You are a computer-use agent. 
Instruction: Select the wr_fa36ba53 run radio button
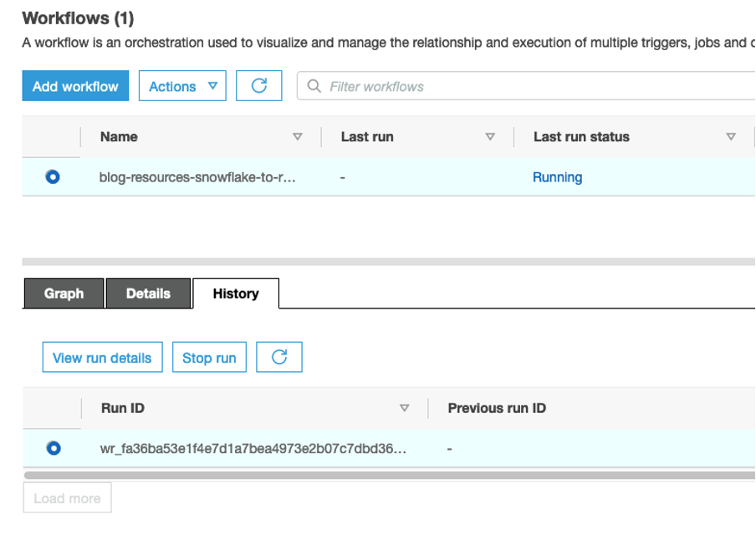point(54,448)
